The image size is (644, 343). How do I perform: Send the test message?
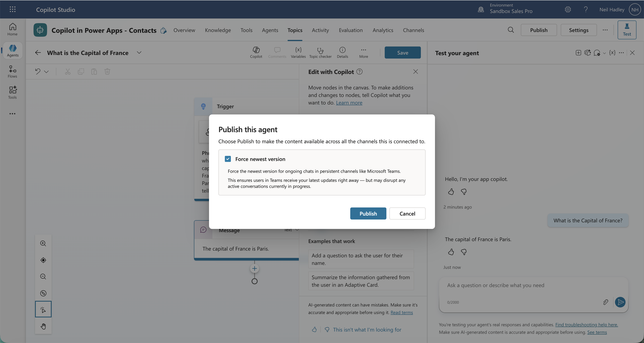click(620, 302)
